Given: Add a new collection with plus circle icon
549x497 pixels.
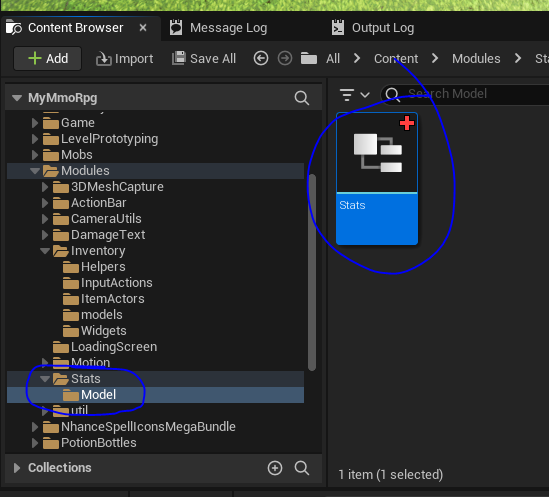Looking at the screenshot, I should 275,468.
